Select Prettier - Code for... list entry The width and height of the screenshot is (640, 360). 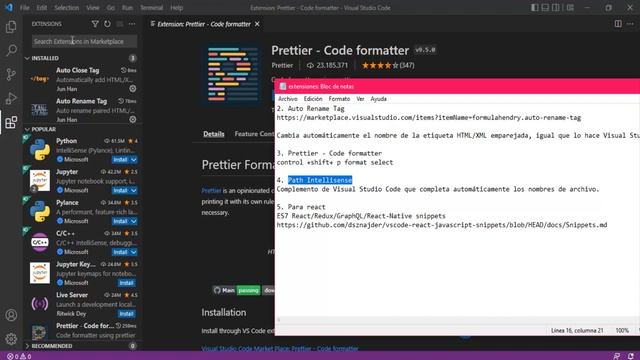pyautogui.click(x=82, y=330)
